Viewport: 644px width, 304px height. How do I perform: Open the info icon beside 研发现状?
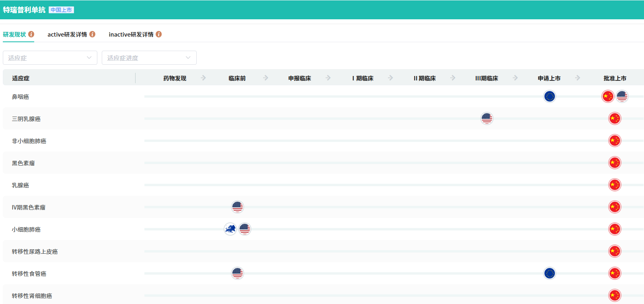point(31,34)
